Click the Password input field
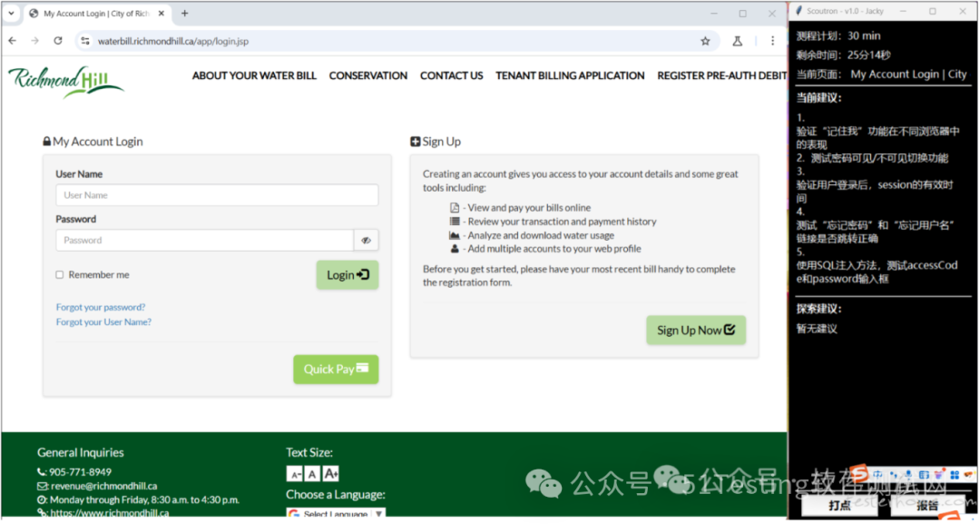 [204, 240]
